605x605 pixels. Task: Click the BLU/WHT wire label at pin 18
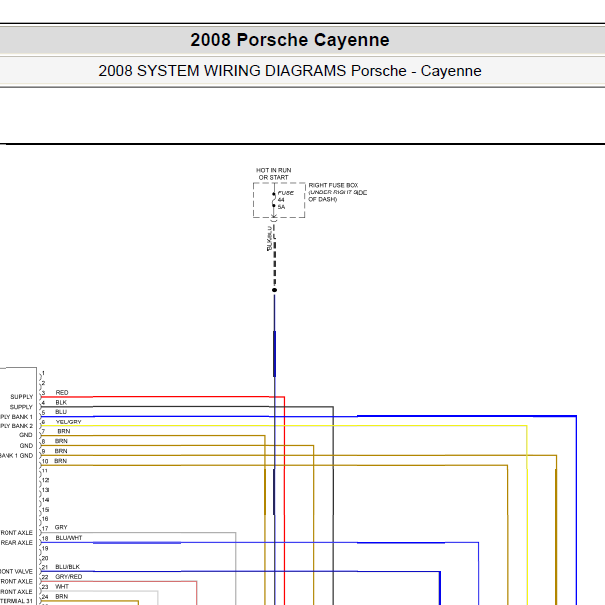tap(69, 538)
